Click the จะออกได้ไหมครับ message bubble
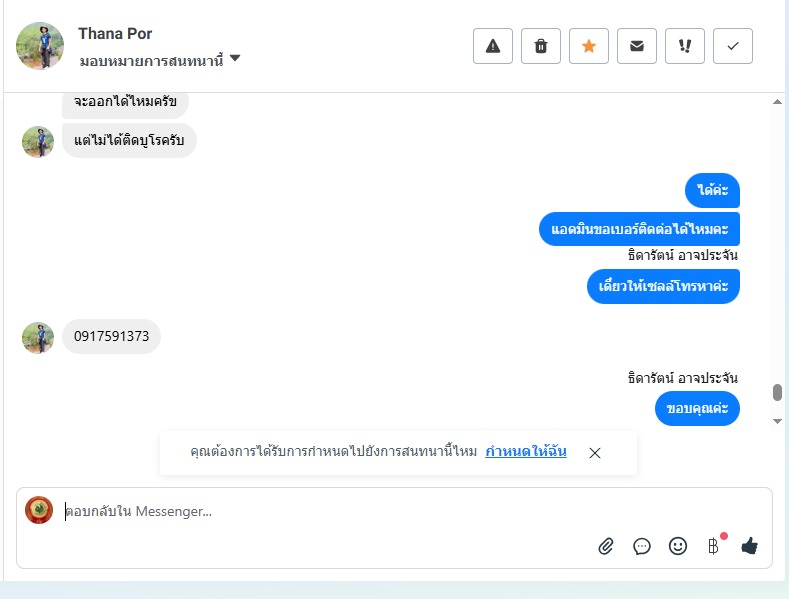 point(125,103)
